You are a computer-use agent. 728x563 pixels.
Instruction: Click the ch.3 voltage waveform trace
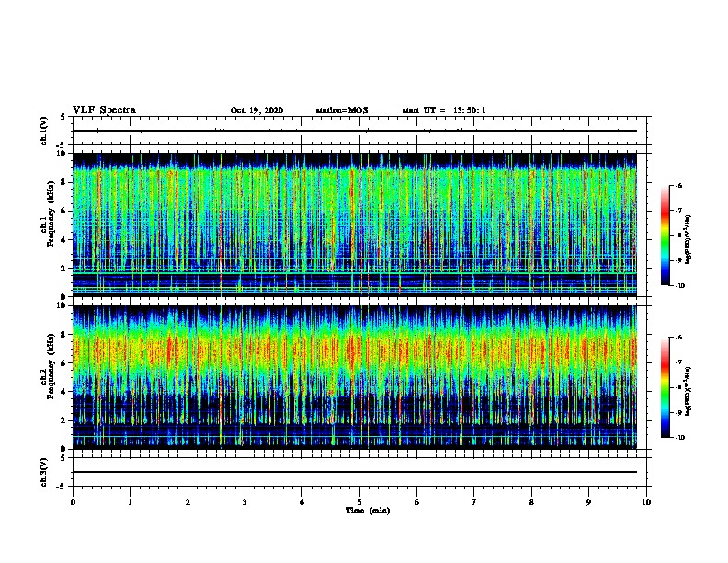pyautogui.click(x=355, y=472)
